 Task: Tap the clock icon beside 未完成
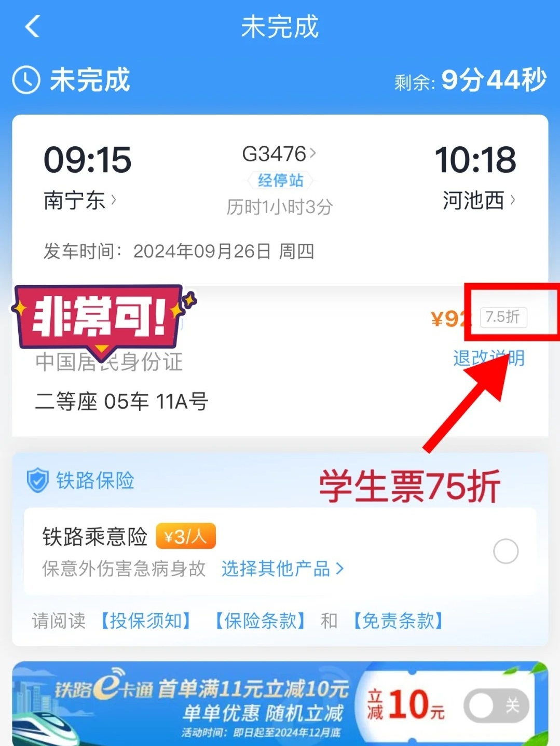pos(26,80)
